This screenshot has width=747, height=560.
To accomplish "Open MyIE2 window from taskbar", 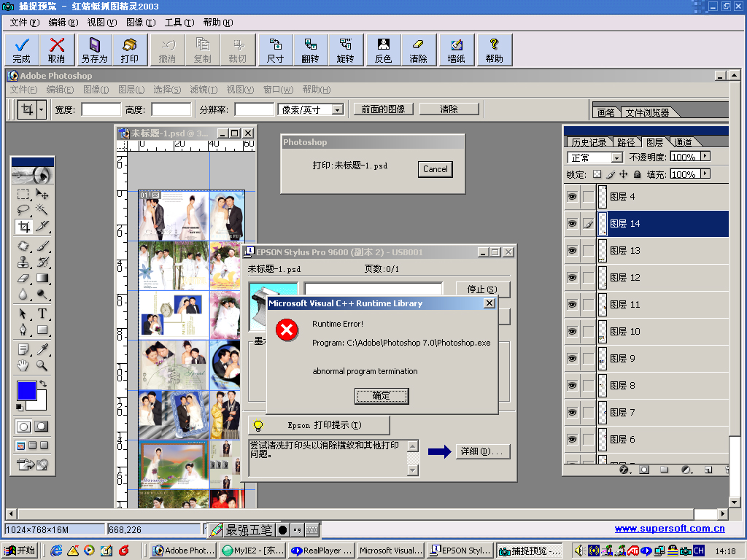I will (x=252, y=551).
